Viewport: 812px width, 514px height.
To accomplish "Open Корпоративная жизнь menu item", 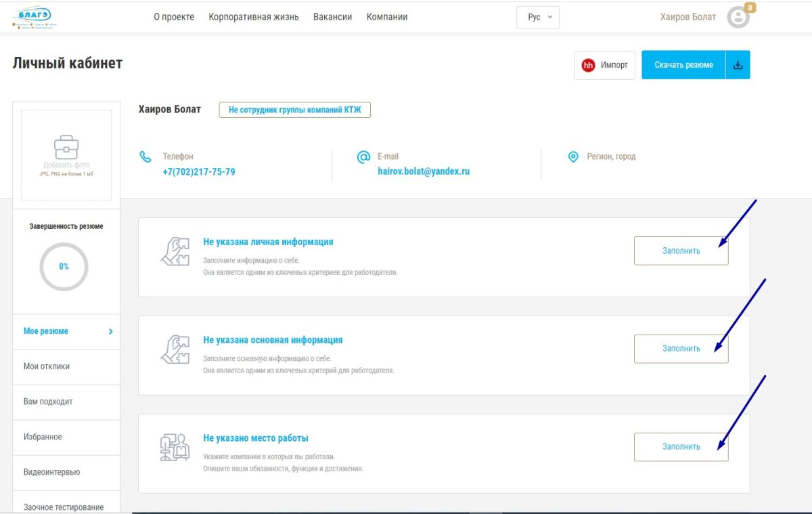I will tap(254, 17).
